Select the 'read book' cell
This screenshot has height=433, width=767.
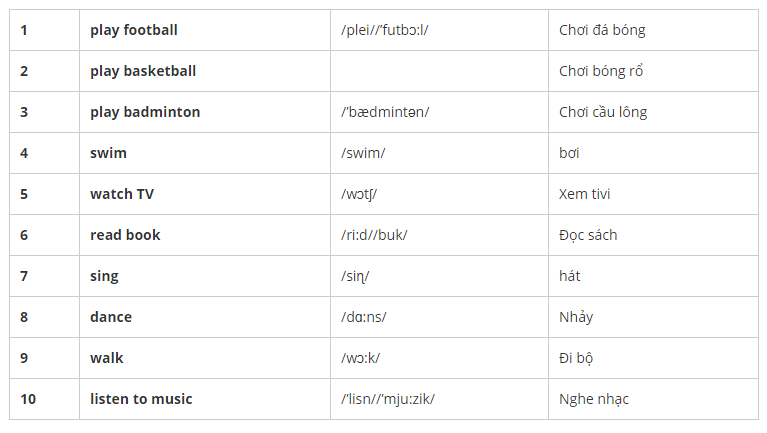click(125, 235)
